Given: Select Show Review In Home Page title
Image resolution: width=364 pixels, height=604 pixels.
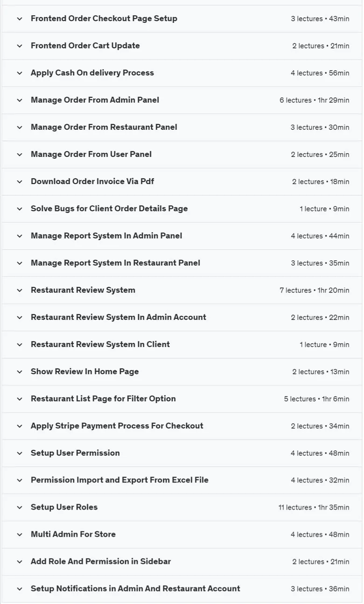Looking at the screenshot, I should 85,372.
